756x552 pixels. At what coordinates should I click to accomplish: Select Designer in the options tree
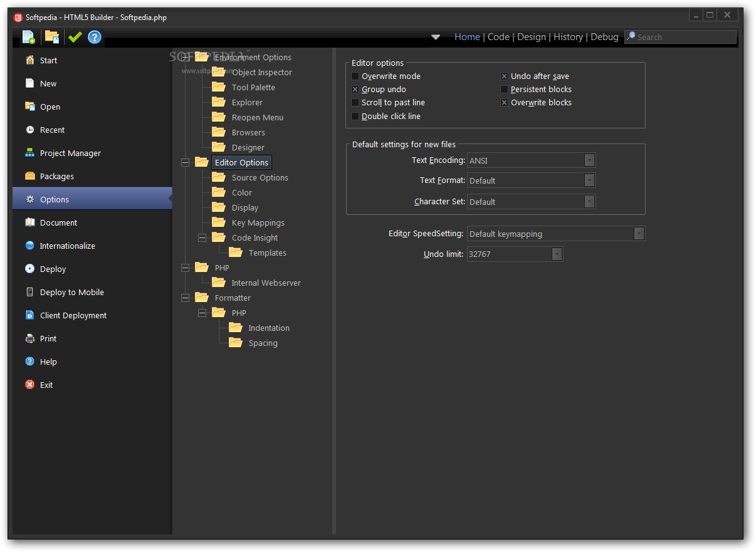coord(248,147)
